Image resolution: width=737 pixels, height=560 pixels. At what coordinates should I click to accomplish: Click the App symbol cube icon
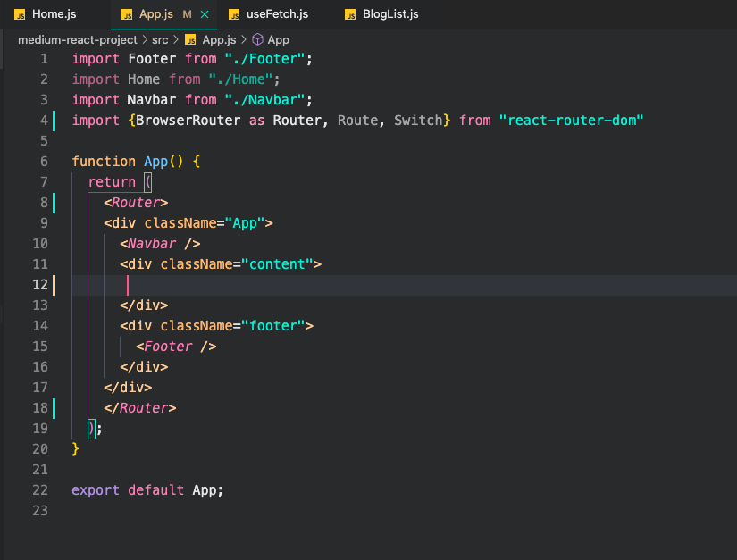257,39
